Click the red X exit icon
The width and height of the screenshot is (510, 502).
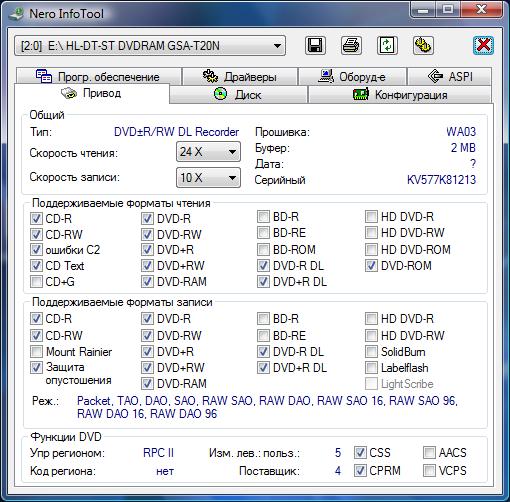coord(483,45)
